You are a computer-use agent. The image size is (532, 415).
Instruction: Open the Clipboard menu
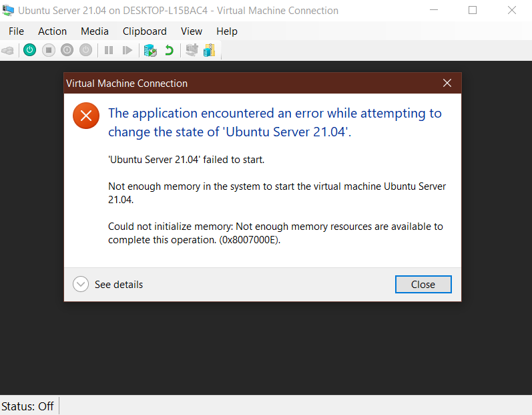tap(144, 31)
